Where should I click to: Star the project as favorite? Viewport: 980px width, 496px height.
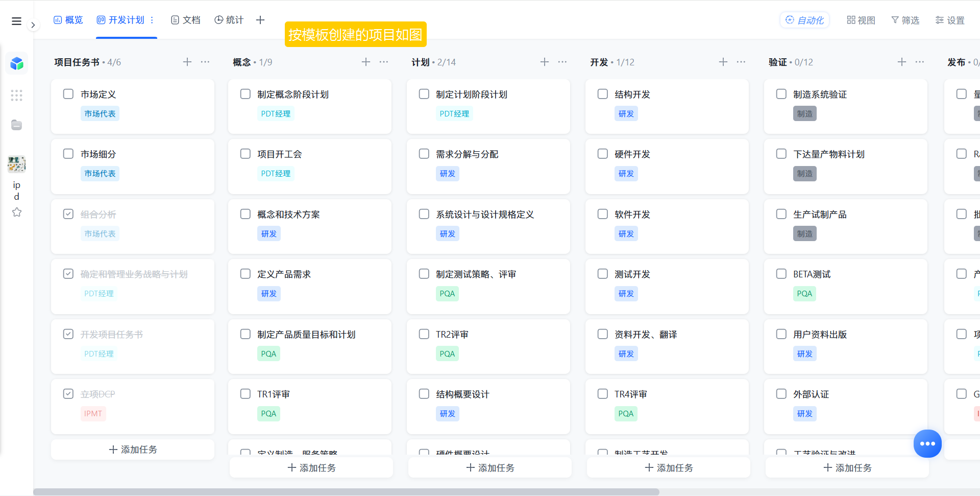(17, 212)
